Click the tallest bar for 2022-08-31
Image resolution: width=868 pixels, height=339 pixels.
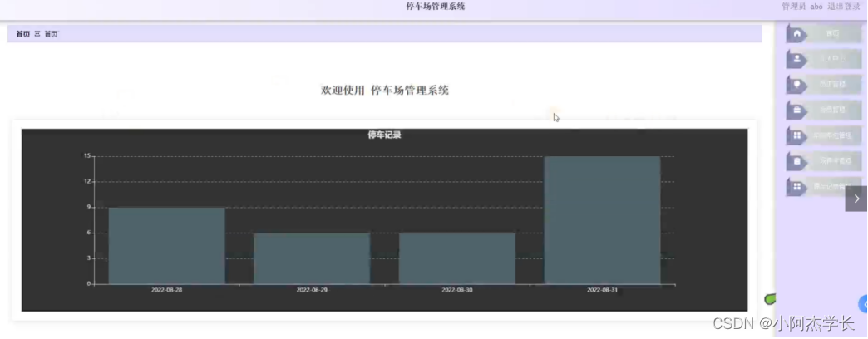(x=602, y=220)
